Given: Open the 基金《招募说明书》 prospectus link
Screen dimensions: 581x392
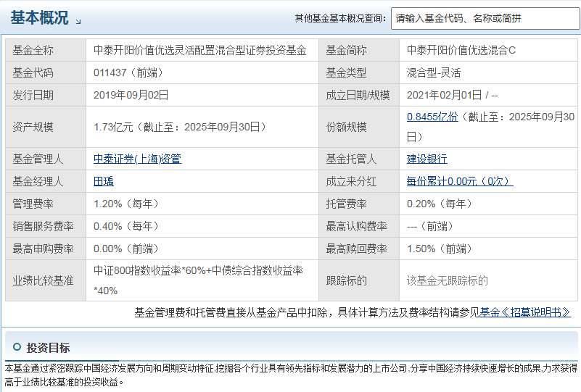Looking at the screenshot, I should (525, 312).
